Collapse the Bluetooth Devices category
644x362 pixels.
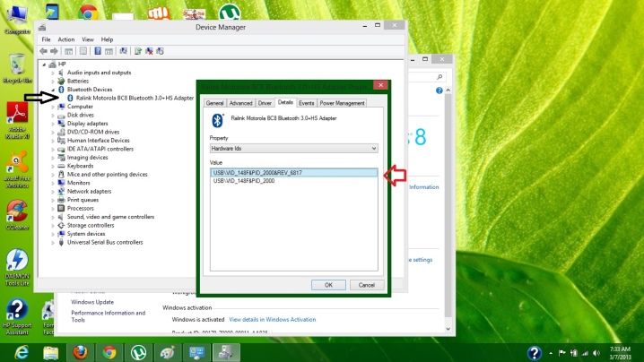coord(53,90)
